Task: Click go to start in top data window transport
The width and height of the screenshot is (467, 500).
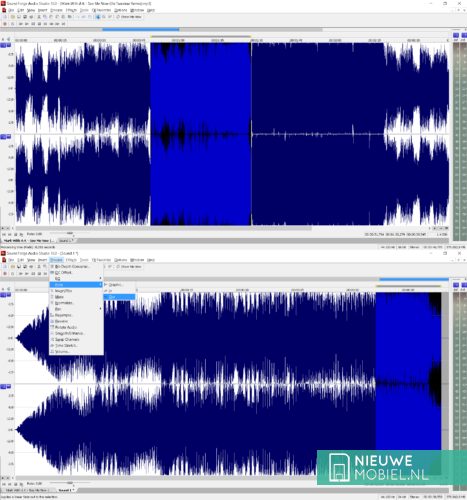Action: point(4,234)
